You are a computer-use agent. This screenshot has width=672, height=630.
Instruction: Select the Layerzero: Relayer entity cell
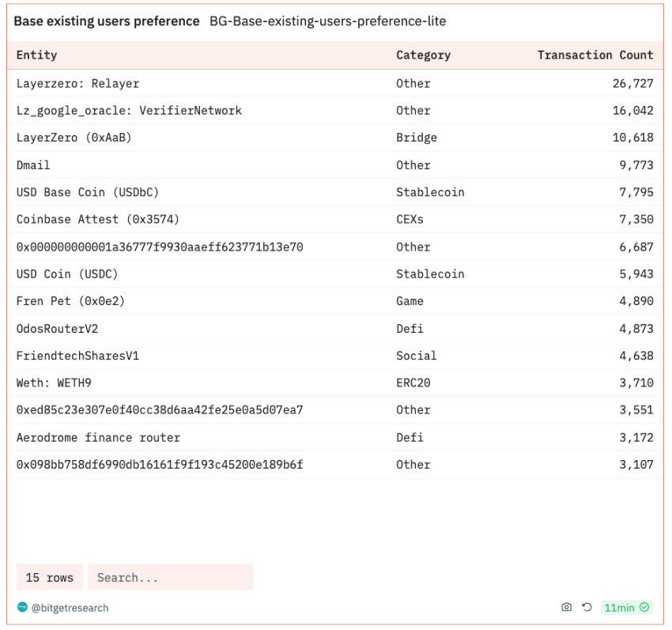coord(77,83)
